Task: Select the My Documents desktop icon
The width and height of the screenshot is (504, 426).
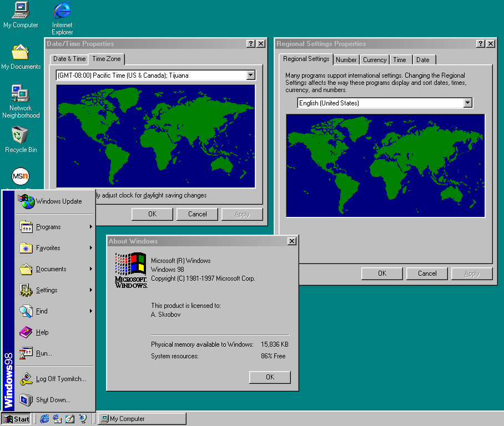Action: tap(21, 57)
